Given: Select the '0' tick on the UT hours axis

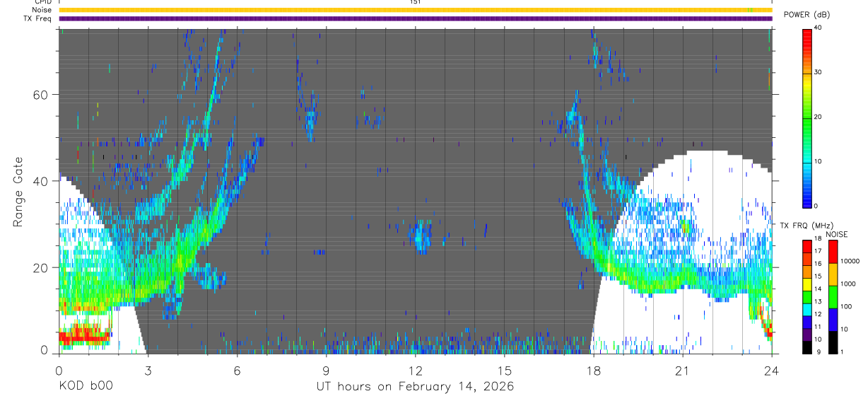Looking at the screenshot, I should pos(59,370).
